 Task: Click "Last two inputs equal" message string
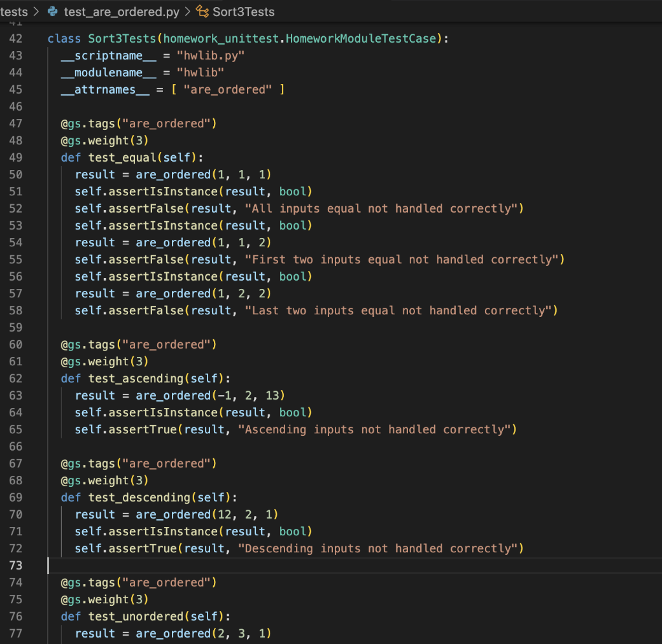tap(398, 310)
